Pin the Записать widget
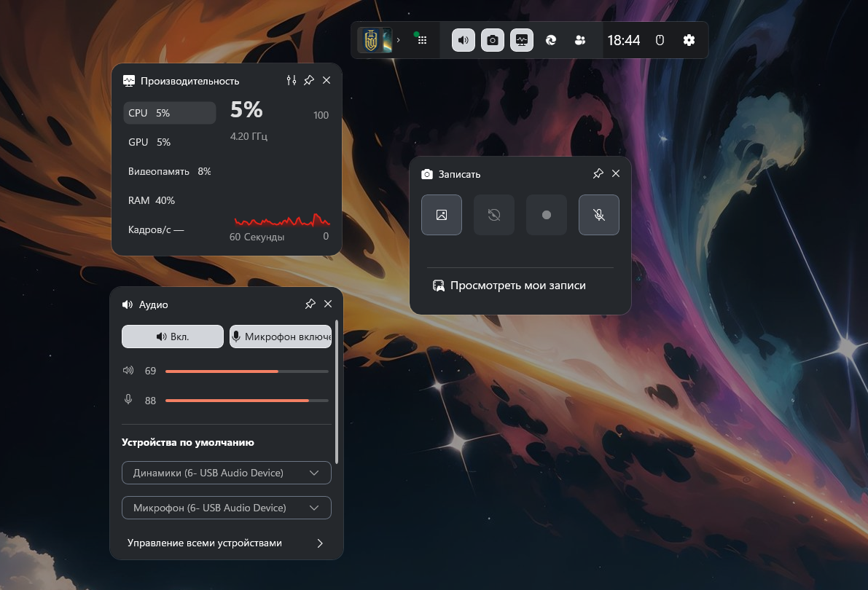The image size is (868, 590). pos(598,174)
